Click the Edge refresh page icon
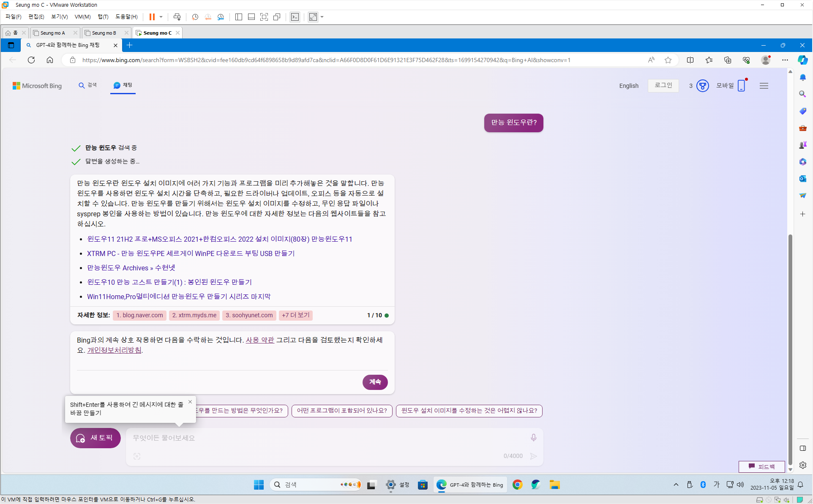The width and height of the screenshot is (813, 504). pos(31,60)
